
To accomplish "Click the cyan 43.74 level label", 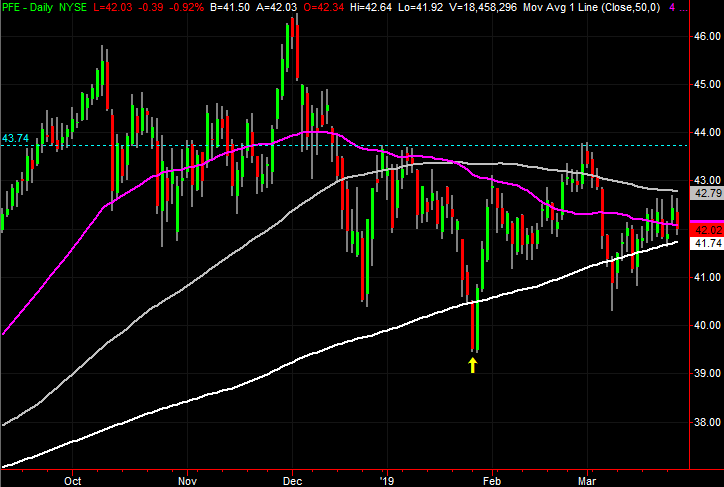I will [15, 138].
